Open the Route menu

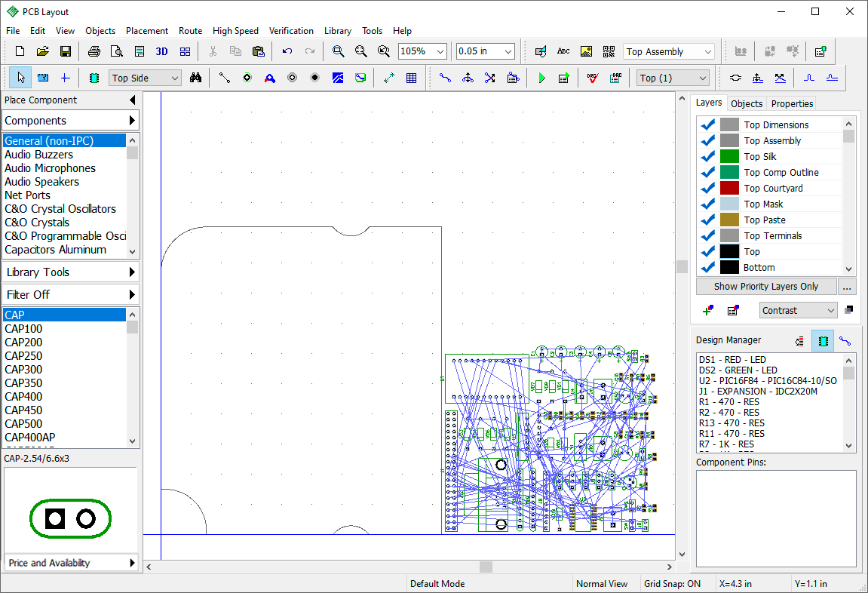(x=191, y=31)
